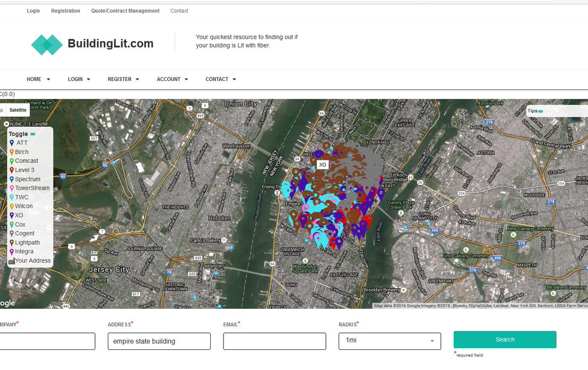Click the Hoboken map label

click(x=219, y=218)
